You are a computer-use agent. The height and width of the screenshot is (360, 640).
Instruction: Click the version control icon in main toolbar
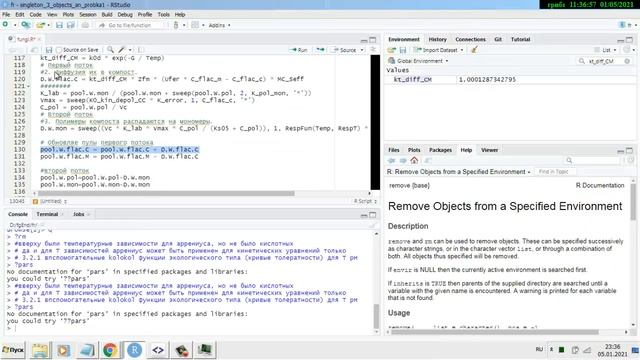[x=176, y=25]
